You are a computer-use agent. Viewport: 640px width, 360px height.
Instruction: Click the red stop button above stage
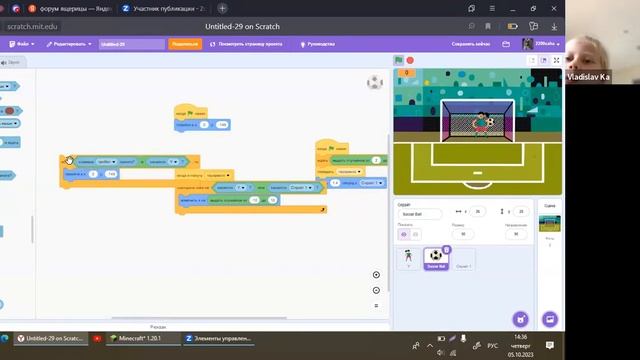coord(410,60)
